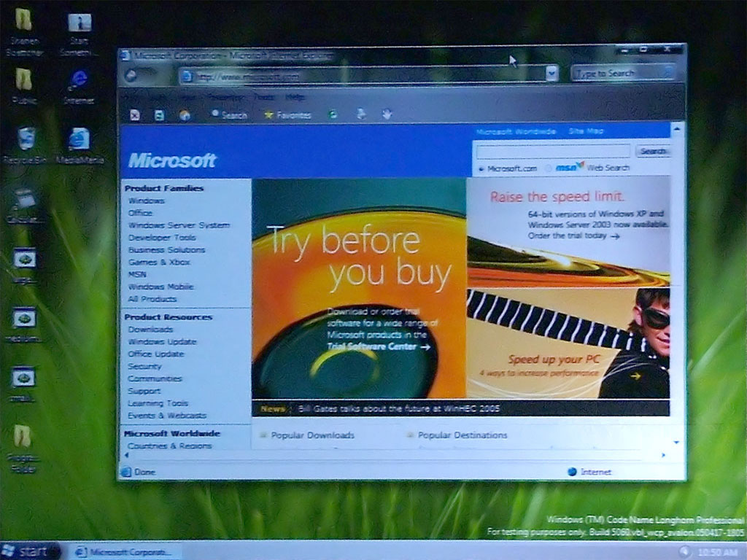Screen dimensions: 747x560
Task: Open the Windows product family link
Action: 146,201
